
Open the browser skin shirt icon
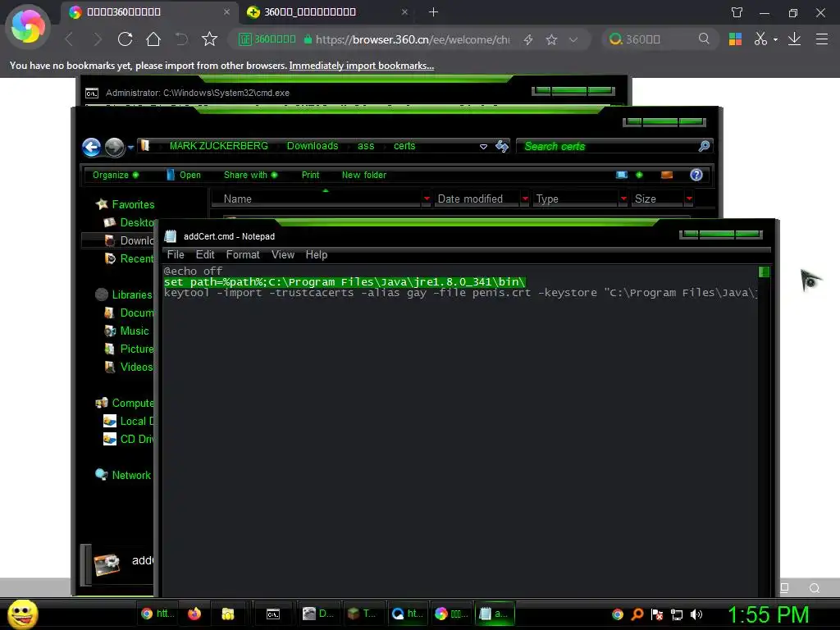tap(737, 12)
